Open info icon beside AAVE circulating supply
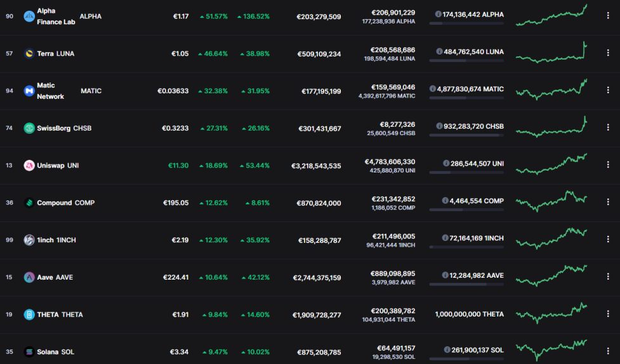Viewport: 620px width, 364px height. click(445, 275)
